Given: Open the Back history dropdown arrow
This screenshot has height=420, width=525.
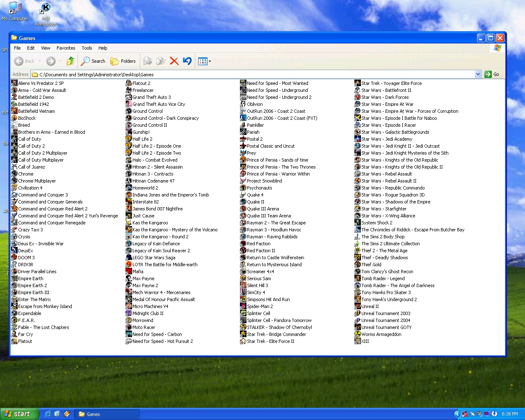Looking at the screenshot, I should 39,61.
